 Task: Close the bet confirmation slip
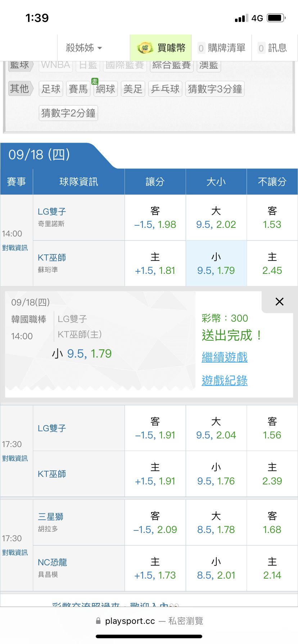point(279,302)
